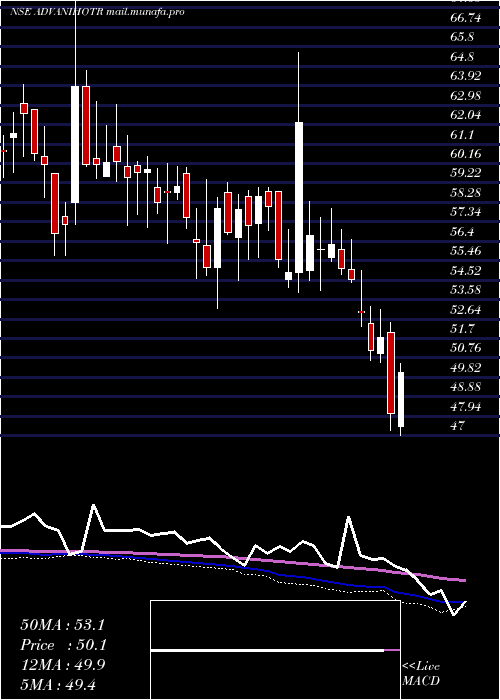Click the 12MA : 49.9 readout

pyautogui.click(x=62, y=665)
